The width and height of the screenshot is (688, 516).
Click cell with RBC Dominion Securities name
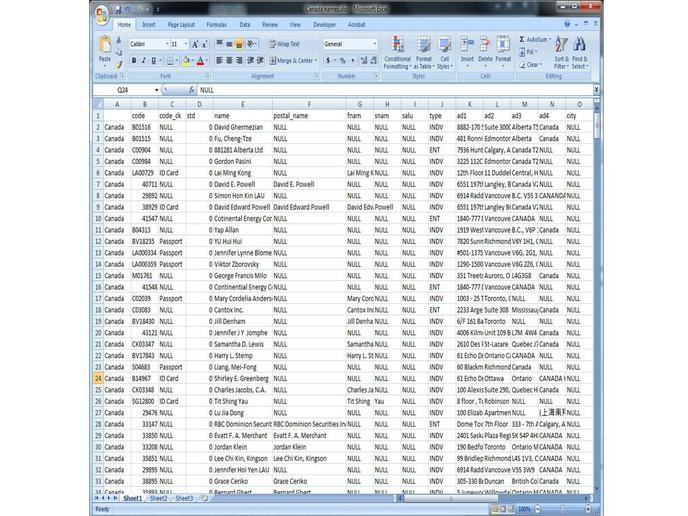click(243, 424)
